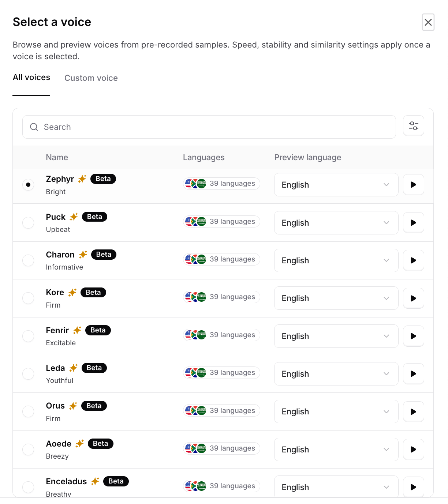Screen dimensions: 448x504
Task: Open the Orus preview language dropdown
Action: coord(336,411)
